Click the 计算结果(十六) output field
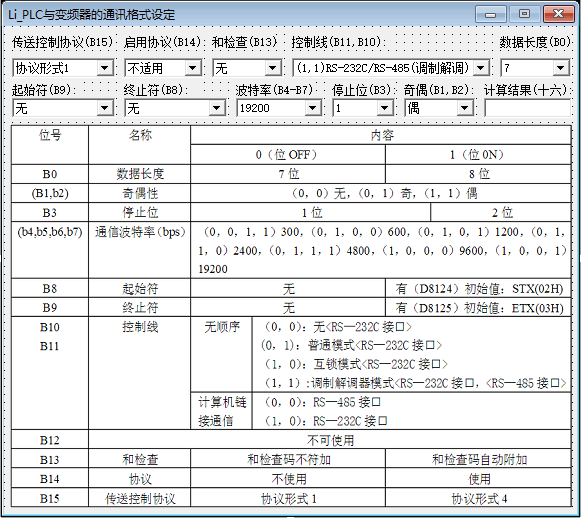This screenshot has height=518, width=581. point(527,108)
